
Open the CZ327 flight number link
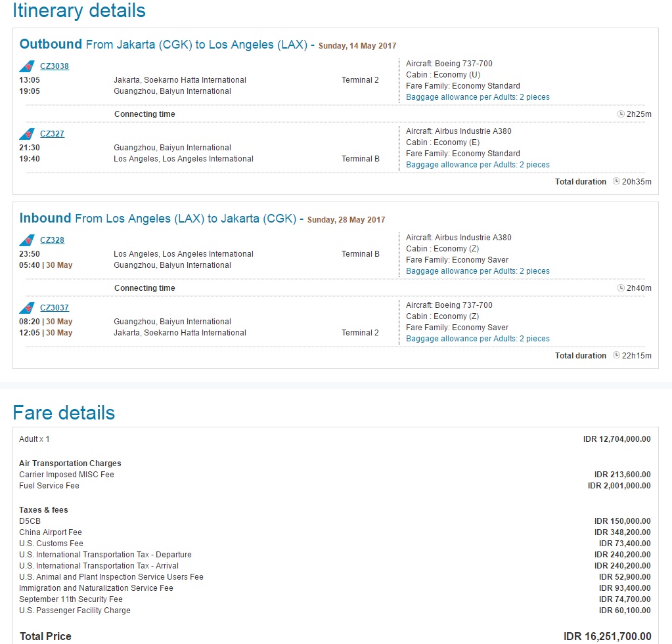click(x=52, y=134)
